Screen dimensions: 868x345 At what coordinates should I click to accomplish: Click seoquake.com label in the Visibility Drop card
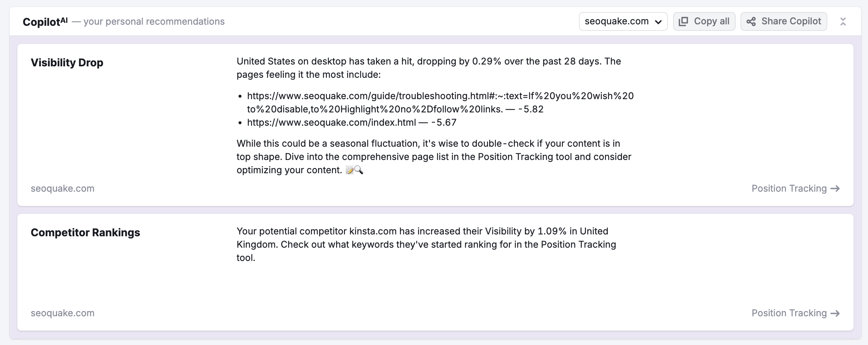(63, 188)
